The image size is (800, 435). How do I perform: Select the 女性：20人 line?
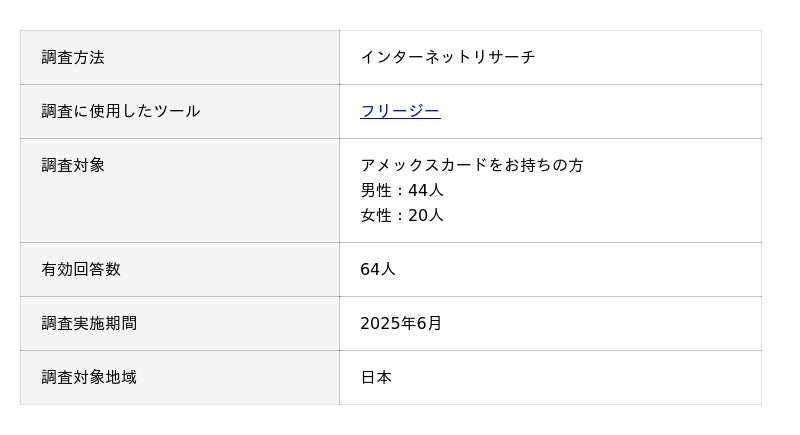click(x=401, y=215)
